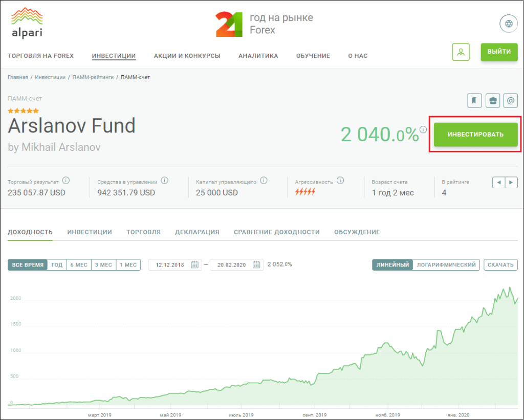
Task: Open ТОРГОВЛЯ НА FOREX menu
Action: click(41, 56)
